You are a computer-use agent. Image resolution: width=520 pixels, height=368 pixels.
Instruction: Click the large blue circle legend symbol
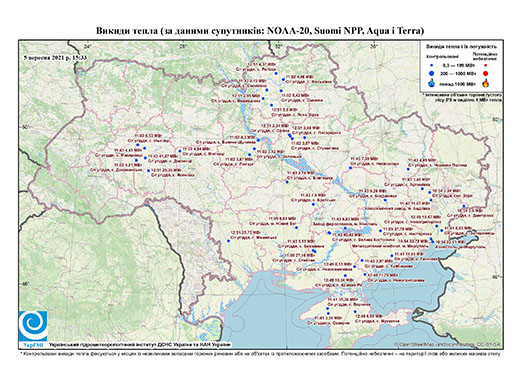tap(431, 73)
